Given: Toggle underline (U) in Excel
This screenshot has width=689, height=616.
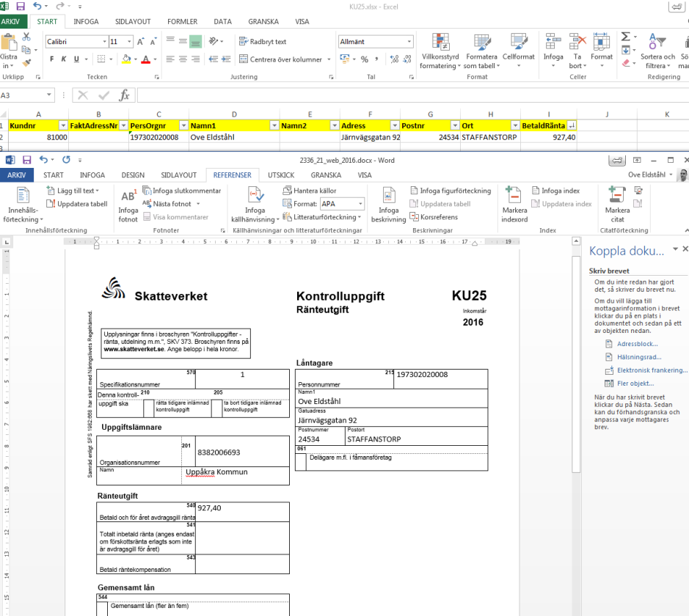Looking at the screenshot, I should (76, 59).
